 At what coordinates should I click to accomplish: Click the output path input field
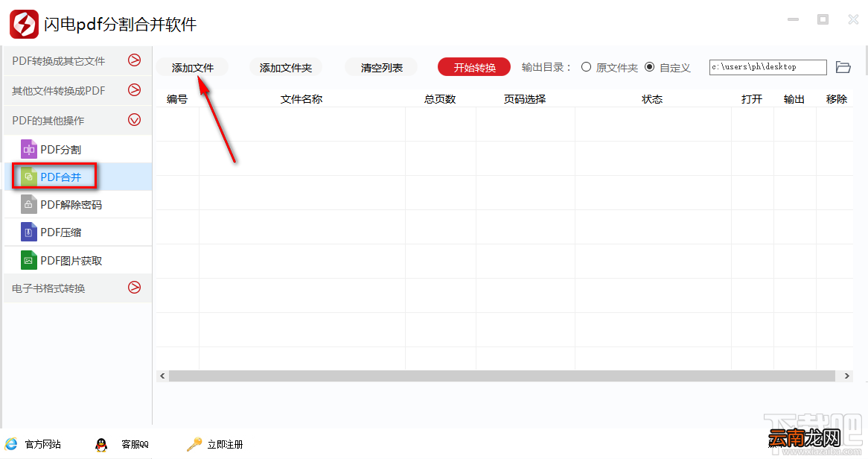(768, 67)
